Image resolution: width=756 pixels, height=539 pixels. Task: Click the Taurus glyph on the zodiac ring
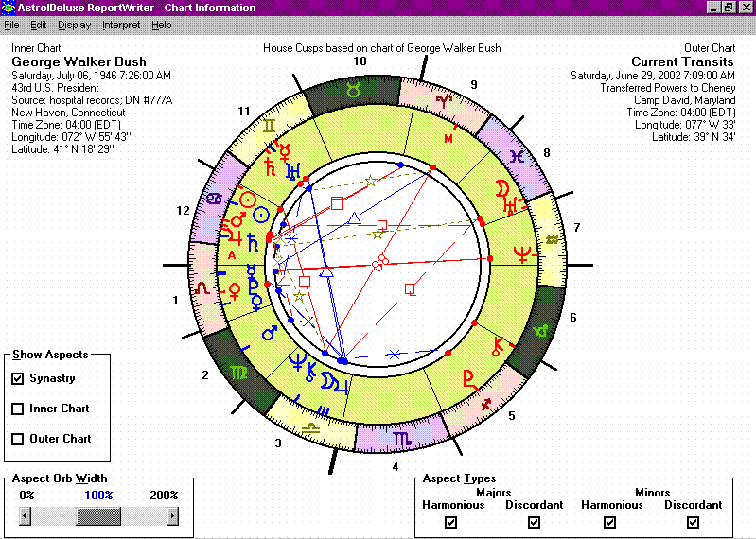point(354,90)
